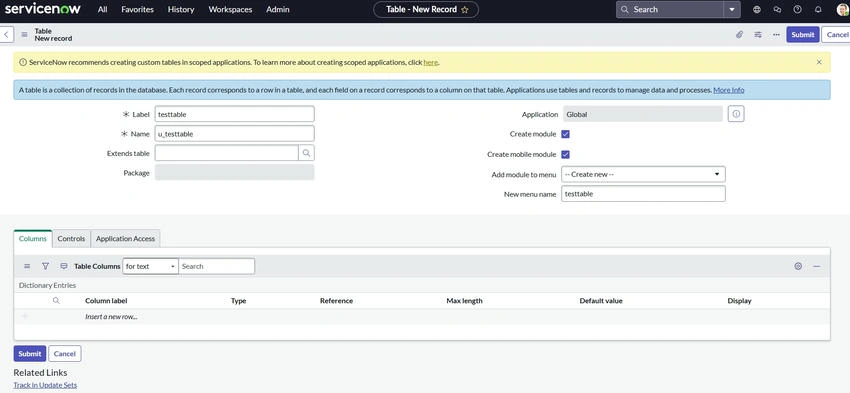
Task: Click the Application field showing Global
Action: [x=643, y=114]
